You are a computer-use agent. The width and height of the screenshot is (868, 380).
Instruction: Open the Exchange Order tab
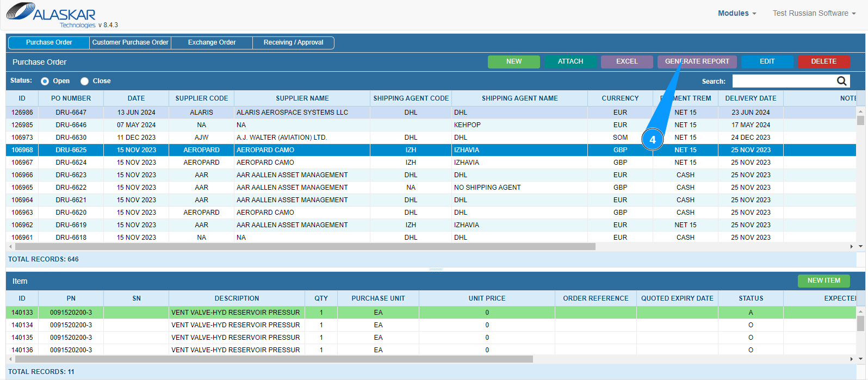click(212, 42)
